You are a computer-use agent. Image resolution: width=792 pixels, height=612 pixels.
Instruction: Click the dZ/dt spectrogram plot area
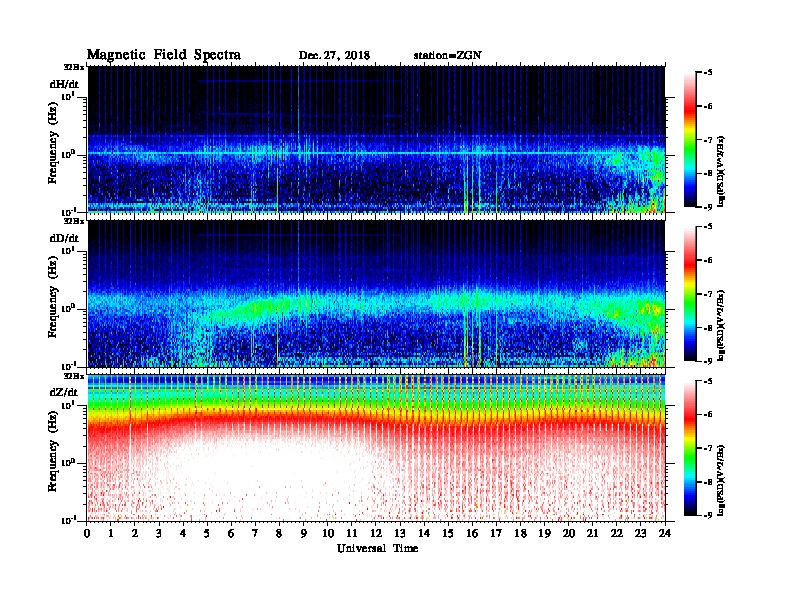[x=376, y=448]
